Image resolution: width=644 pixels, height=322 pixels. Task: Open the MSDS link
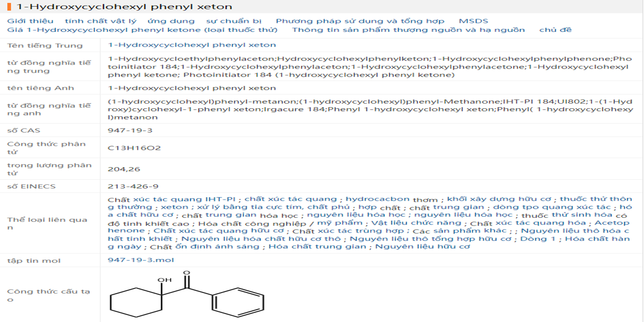[473, 21]
